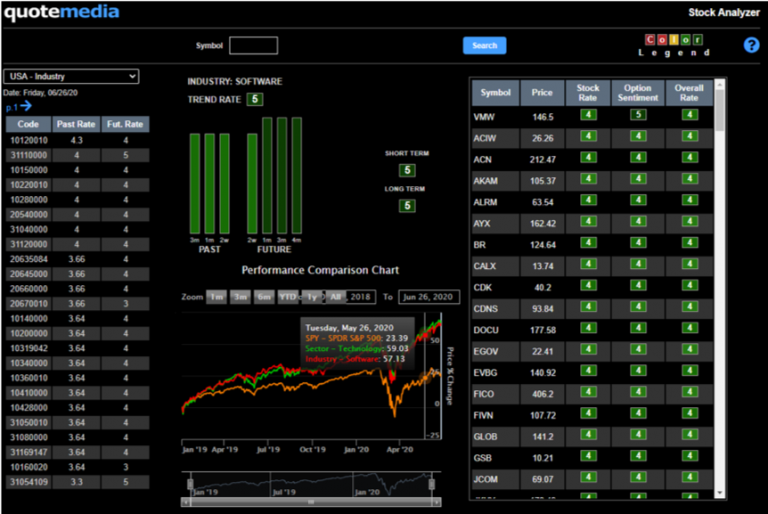Click the GSB option sentiment badge
Image resolution: width=768 pixels, height=514 pixels.
tap(638, 456)
